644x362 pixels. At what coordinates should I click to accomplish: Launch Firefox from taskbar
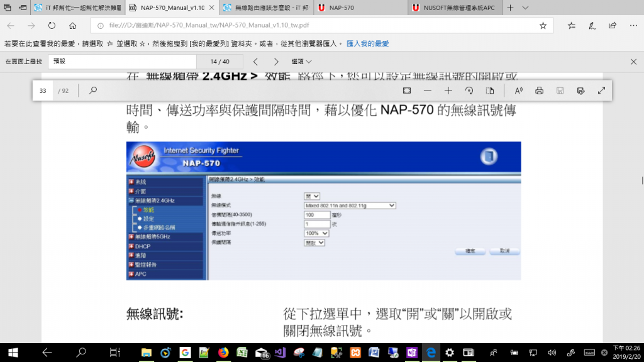[223, 353]
